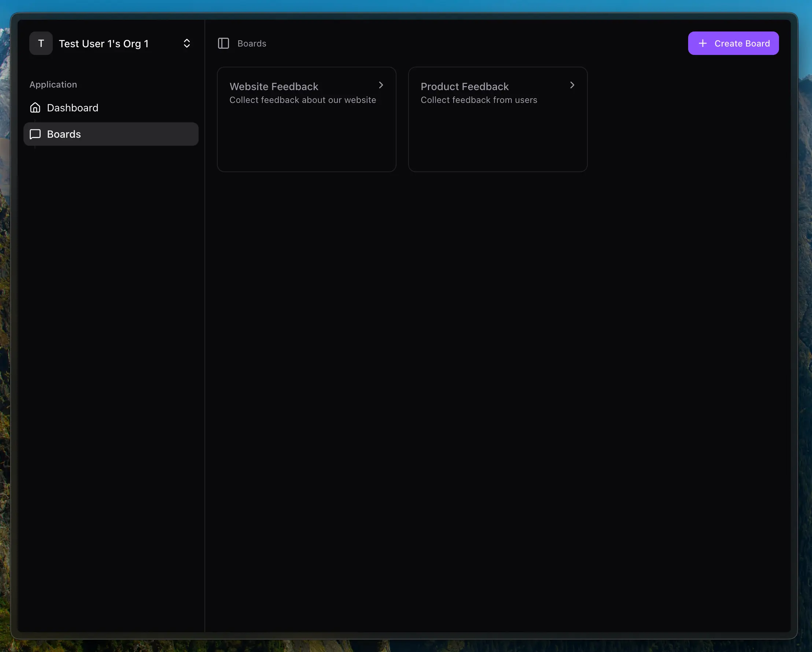Click the T avatar for Test User 1's Org
Image resolution: width=812 pixels, height=652 pixels.
coord(41,43)
